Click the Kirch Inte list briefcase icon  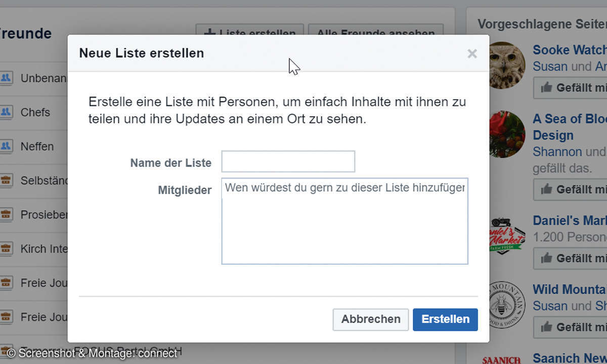[6, 249]
